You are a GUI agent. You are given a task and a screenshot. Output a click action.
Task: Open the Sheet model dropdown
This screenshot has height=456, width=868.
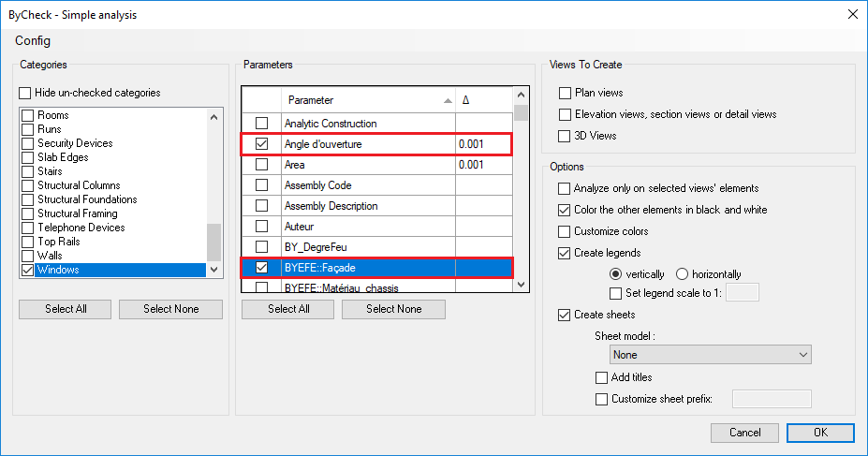(x=709, y=355)
